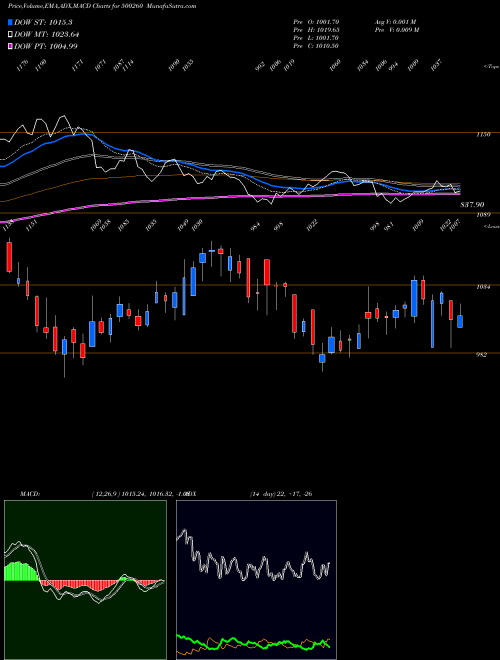
Task: Select the 'DOW MT: 1023.64' legend text
Action: 46,35
